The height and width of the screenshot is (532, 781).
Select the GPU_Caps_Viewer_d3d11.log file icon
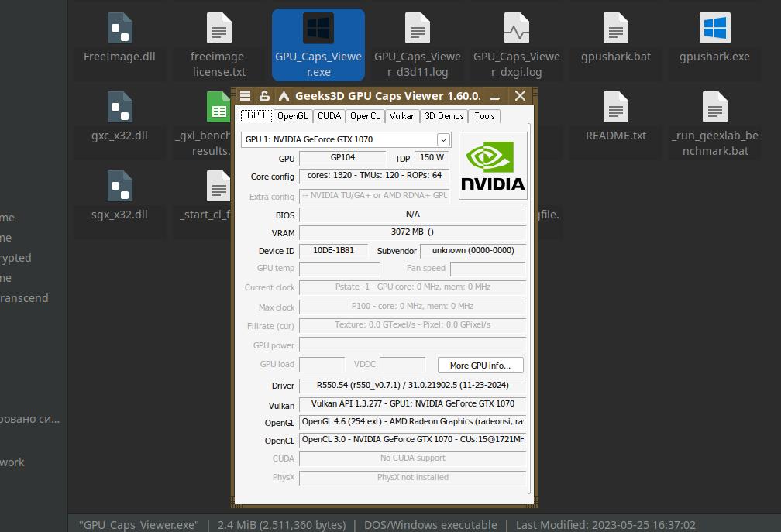tap(418, 28)
